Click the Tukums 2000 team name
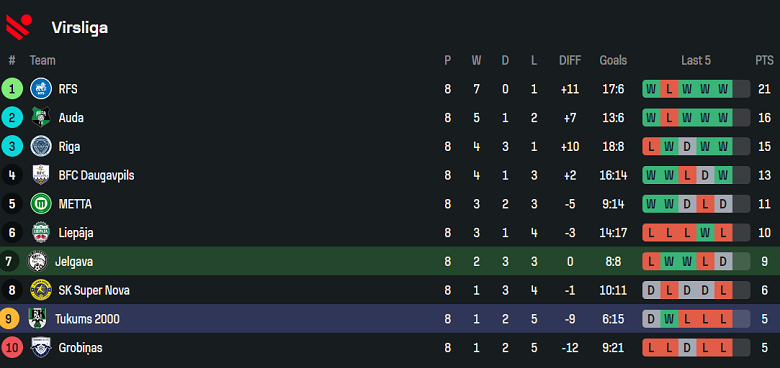This screenshot has width=780, height=368. point(87,319)
